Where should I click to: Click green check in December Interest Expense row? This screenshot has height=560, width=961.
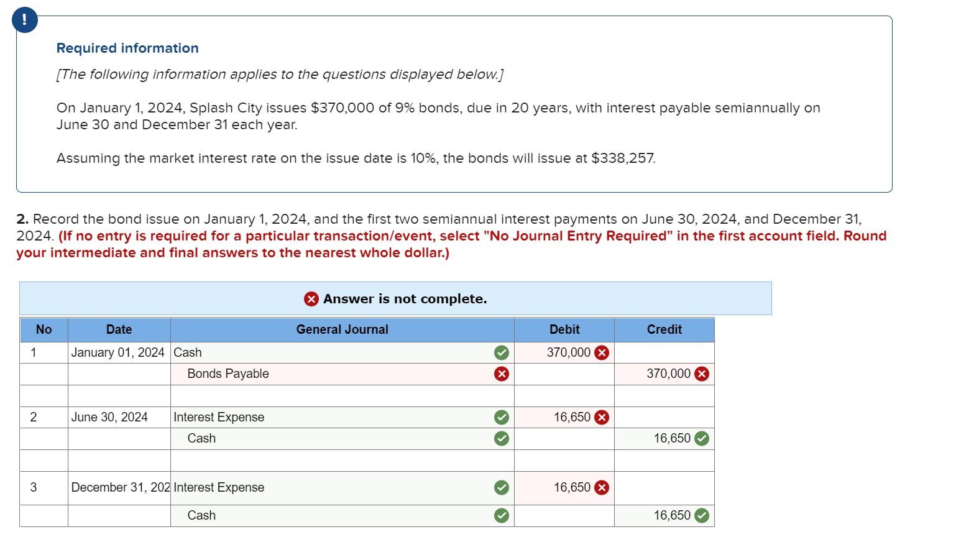[501, 488]
